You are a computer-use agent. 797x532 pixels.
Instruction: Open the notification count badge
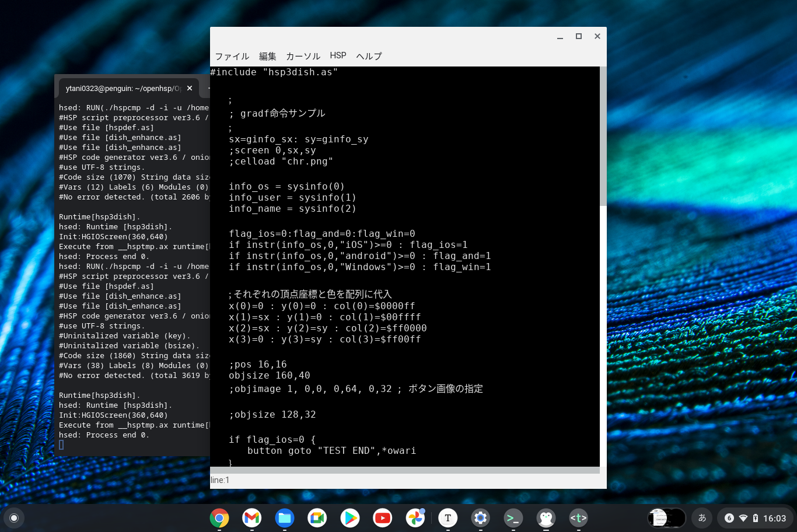pos(729,518)
